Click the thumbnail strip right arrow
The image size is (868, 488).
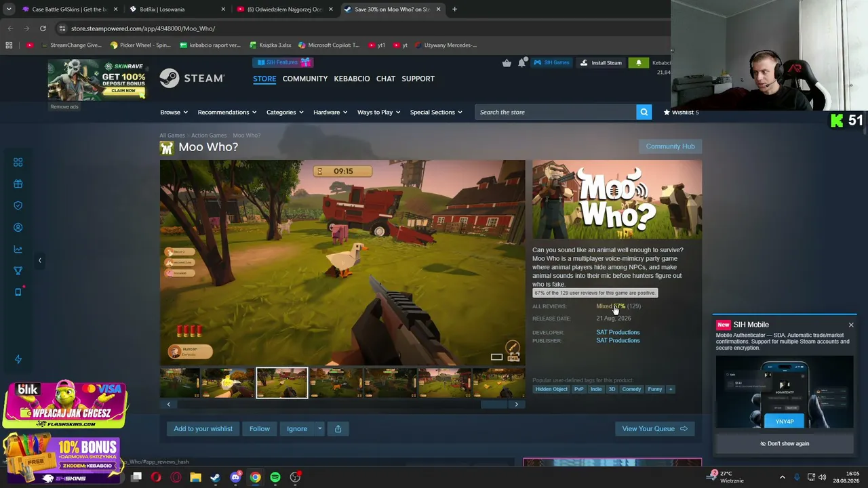point(516,404)
